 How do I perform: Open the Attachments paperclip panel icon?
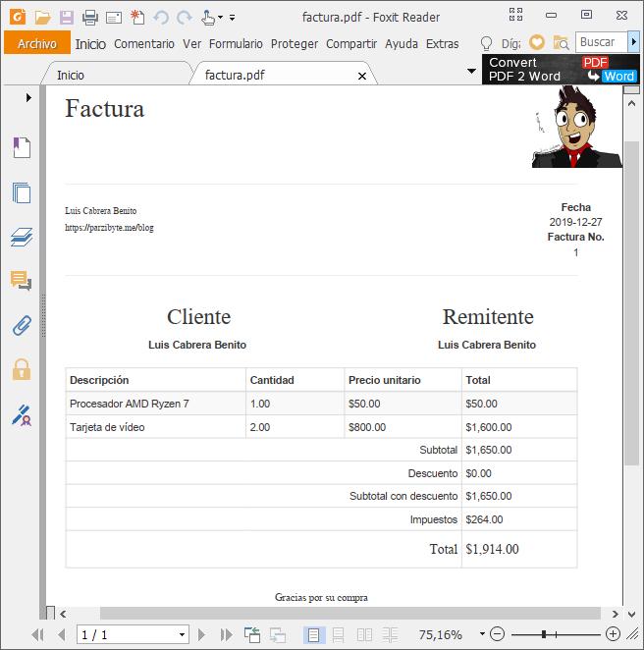22,325
